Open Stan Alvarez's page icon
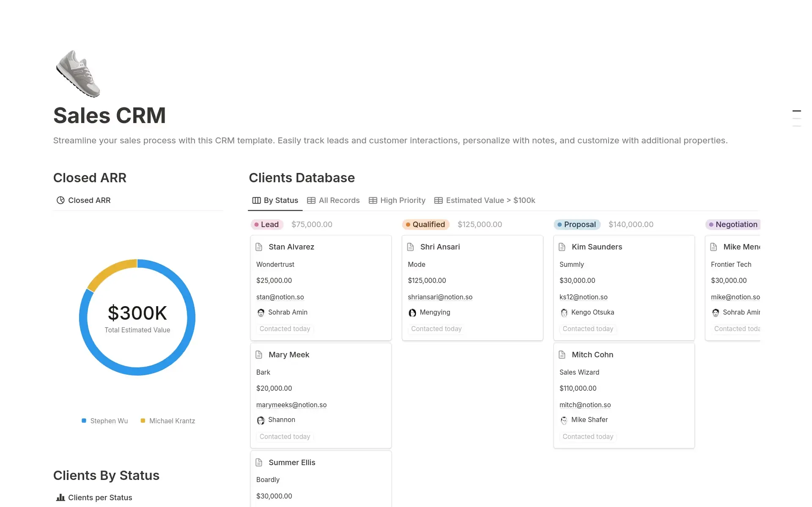Viewport: 812px width, 507px height. click(260, 247)
